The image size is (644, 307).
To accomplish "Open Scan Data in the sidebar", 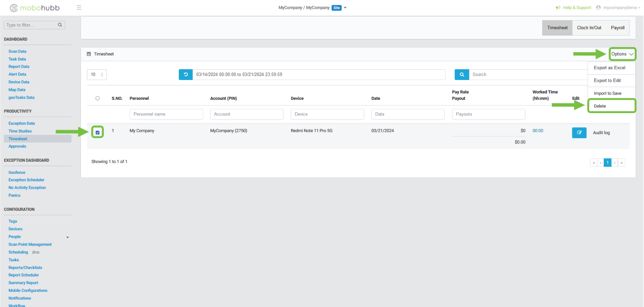I will 17,52.
